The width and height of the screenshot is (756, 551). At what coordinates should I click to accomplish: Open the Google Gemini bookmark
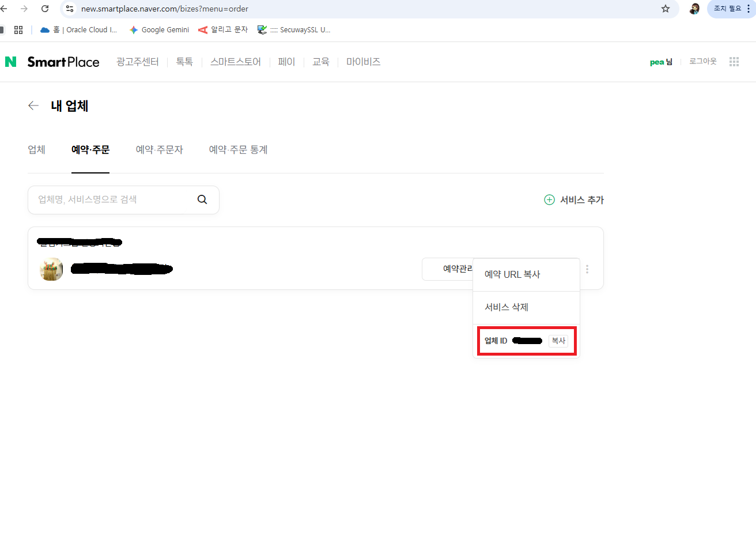tap(159, 29)
